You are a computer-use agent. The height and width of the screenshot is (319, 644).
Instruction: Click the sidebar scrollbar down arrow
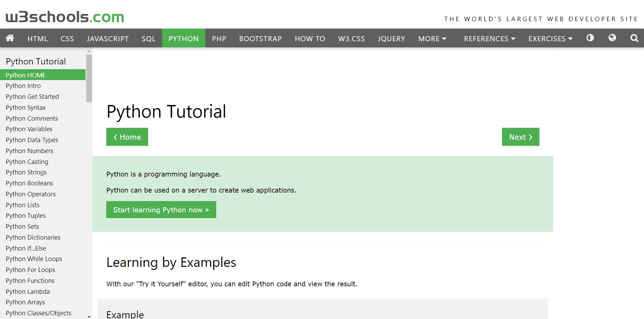tap(89, 317)
